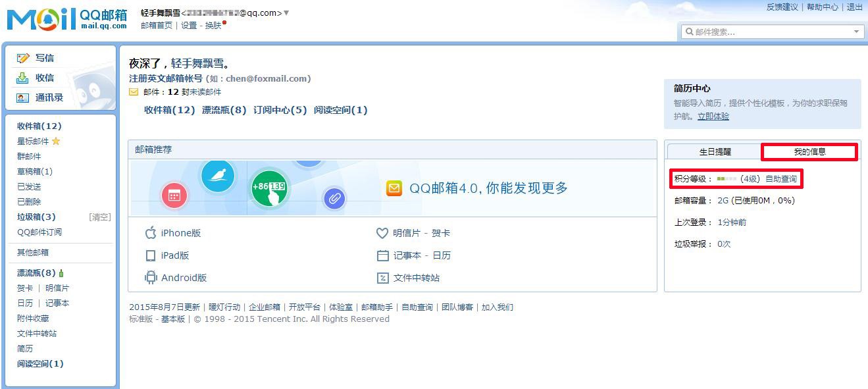Click the heart icon for postcards

pyautogui.click(x=382, y=233)
